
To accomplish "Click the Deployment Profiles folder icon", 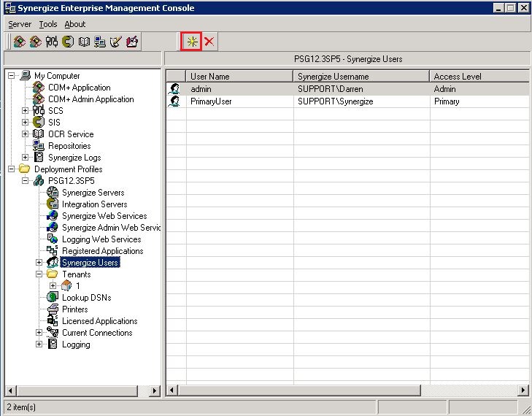I will (24, 169).
